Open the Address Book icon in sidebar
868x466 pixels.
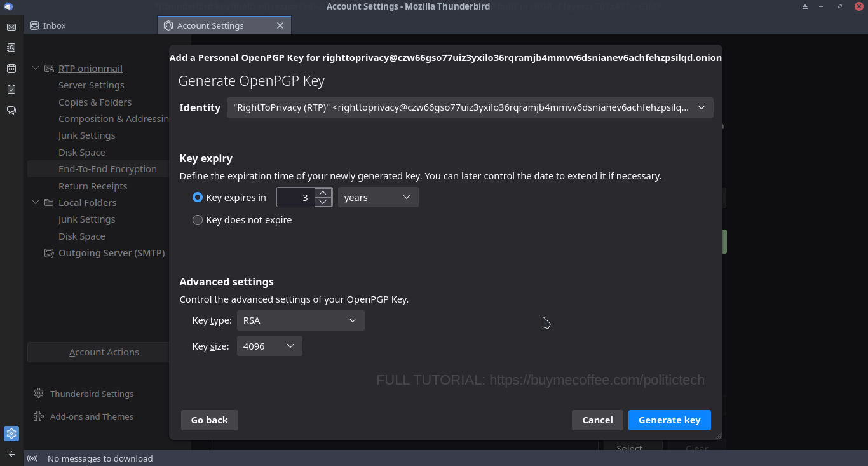[x=11, y=48]
